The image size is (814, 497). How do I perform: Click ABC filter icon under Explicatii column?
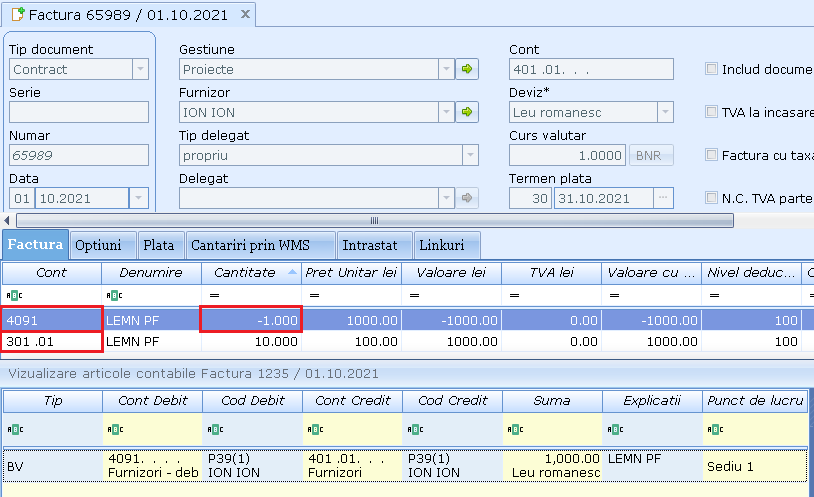point(616,429)
